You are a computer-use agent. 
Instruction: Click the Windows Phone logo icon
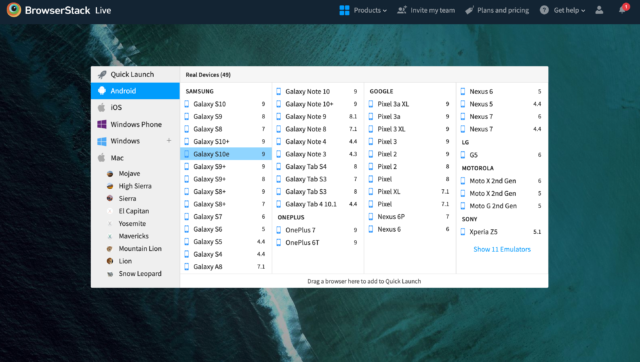[102, 124]
